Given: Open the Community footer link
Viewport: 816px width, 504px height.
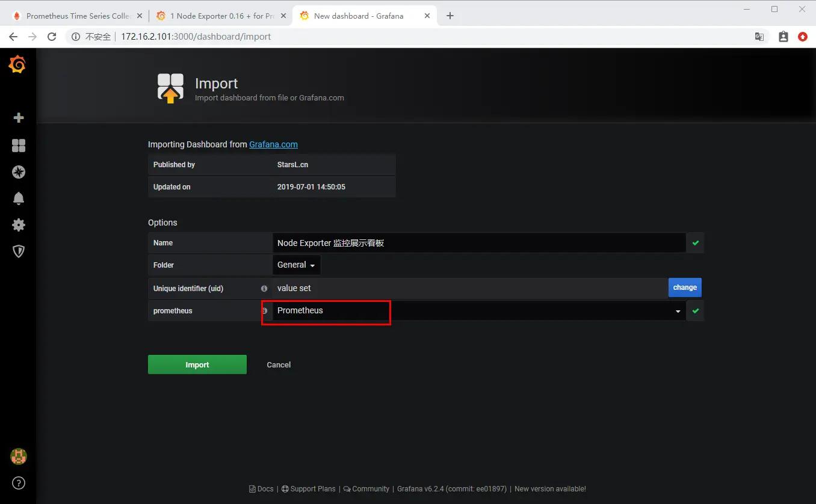Looking at the screenshot, I should [366, 489].
